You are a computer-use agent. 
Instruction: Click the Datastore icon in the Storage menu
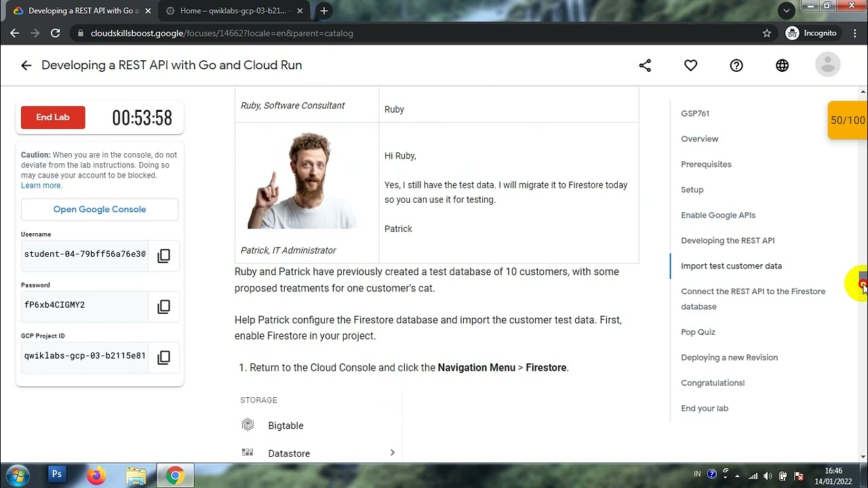tap(248, 453)
